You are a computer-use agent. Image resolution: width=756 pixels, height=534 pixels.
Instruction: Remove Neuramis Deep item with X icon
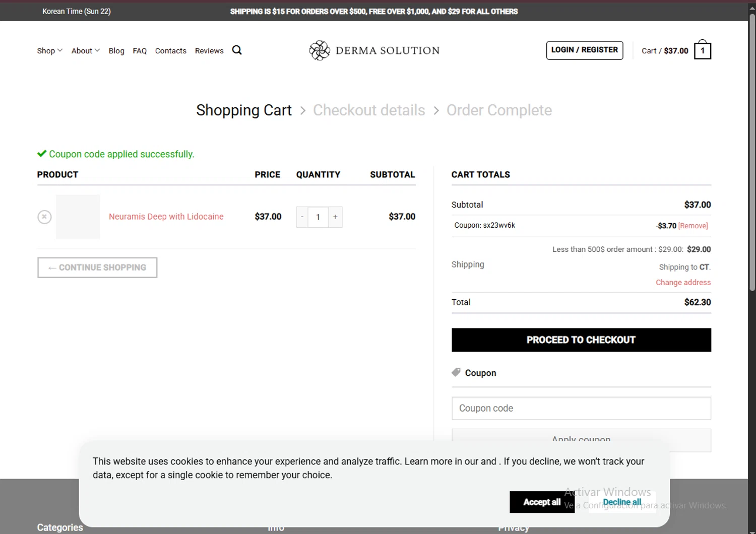(x=44, y=217)
